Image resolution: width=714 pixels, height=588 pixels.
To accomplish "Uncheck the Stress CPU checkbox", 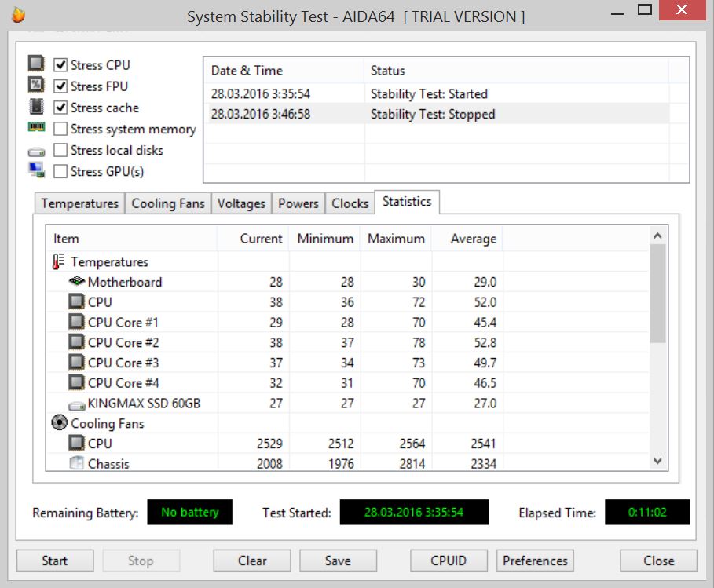I will pyautogui.click(x=60, y=64).
